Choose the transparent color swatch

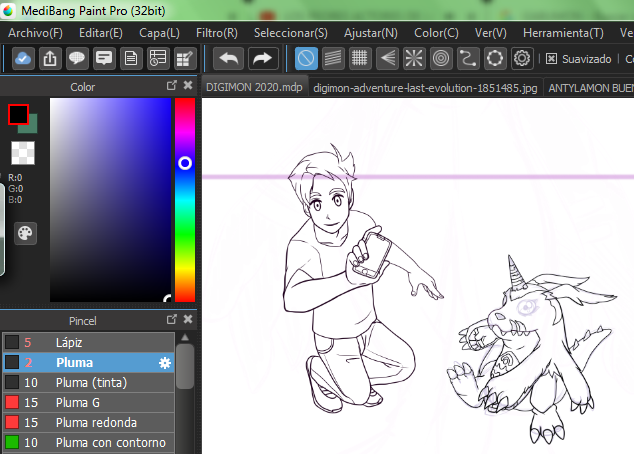click(x=23, y=153)
